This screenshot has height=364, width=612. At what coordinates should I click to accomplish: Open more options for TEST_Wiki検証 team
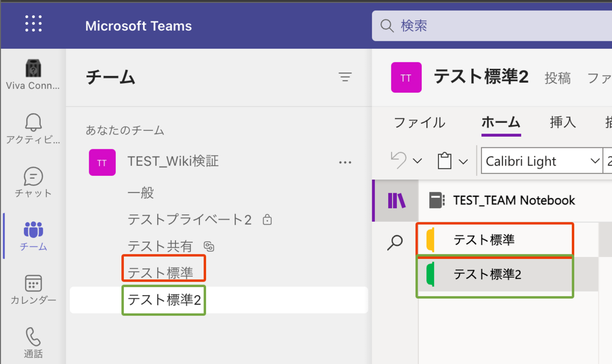(x=345, y=163)
